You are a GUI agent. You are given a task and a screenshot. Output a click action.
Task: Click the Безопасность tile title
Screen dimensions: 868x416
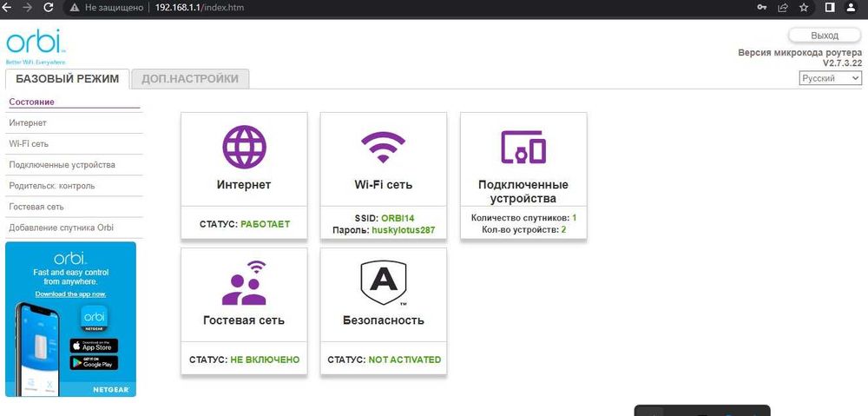click(383, 320)
